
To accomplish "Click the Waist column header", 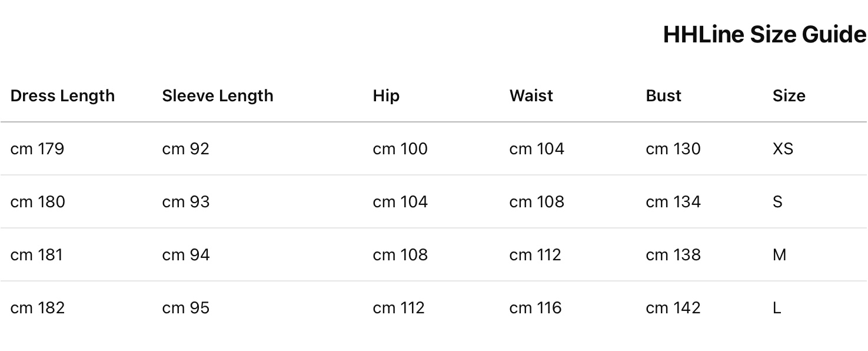I will [531, 96].
